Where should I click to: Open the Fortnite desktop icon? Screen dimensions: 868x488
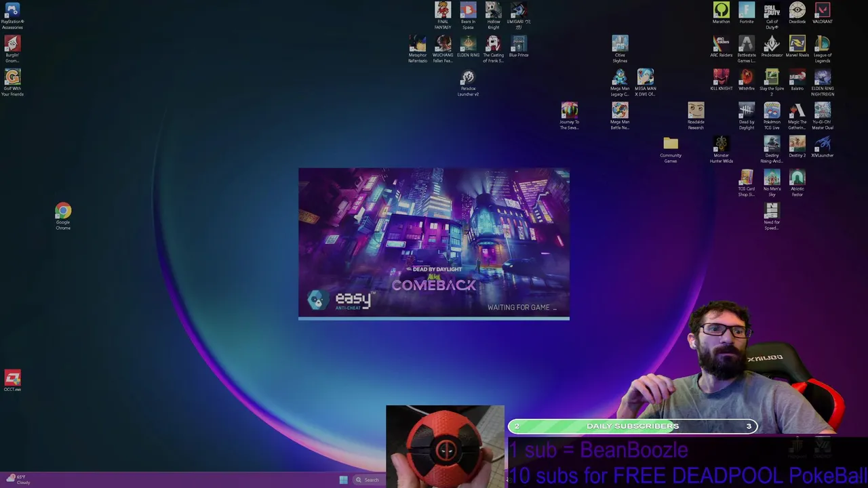coord(747,13)
